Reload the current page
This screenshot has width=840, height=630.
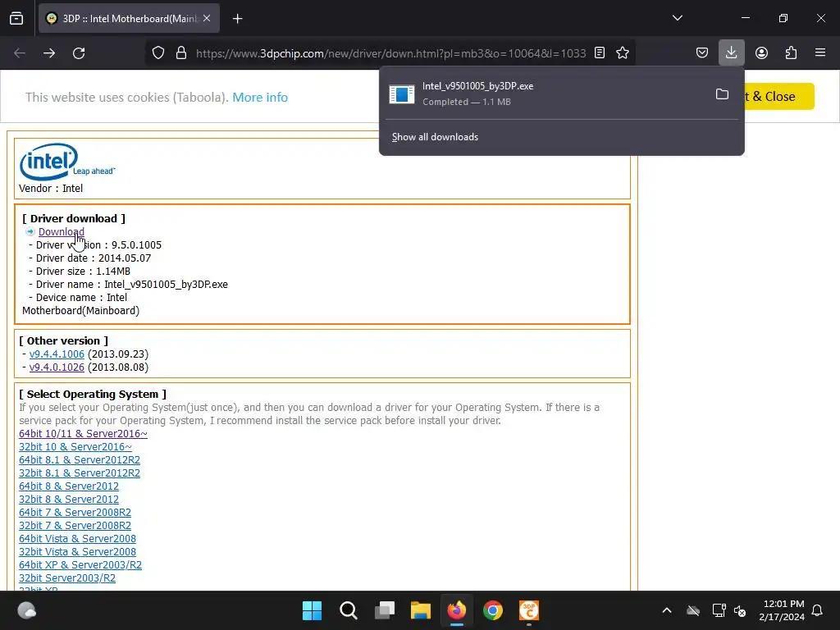(79, 53)
